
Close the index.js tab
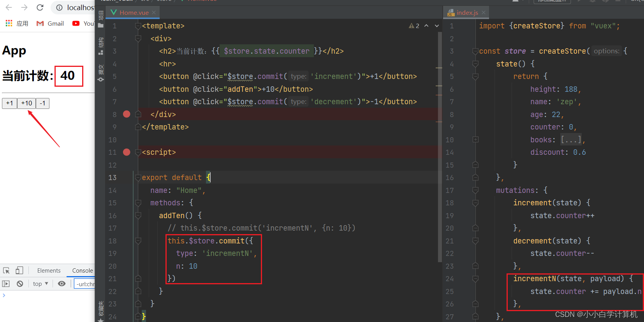[x=484, y=12]
